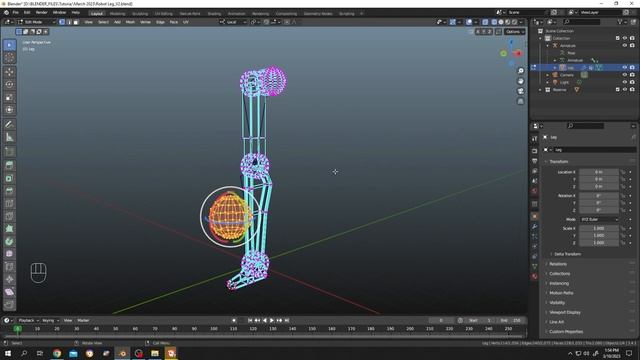Select the Move tool in left toolbar

point(9,72)
